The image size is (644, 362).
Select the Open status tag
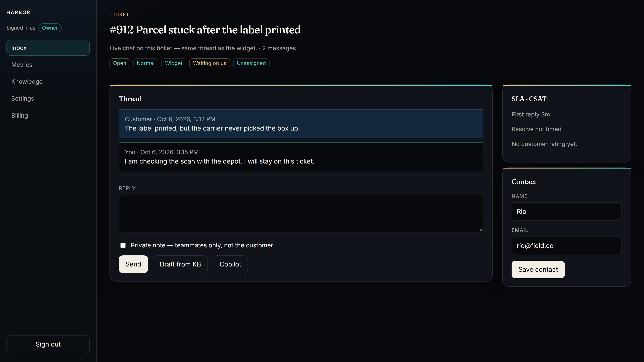coord(120,63)
